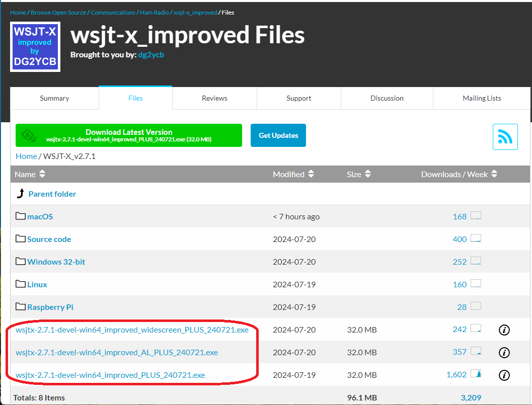
Task: Click the 252 downloads count for Windows 32-bit
Action: click(460, 262)
